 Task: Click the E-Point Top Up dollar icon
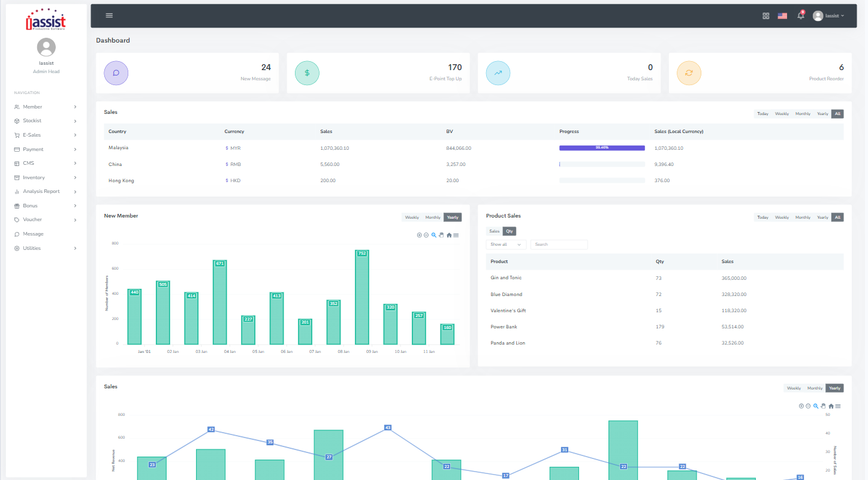point(307,73)
